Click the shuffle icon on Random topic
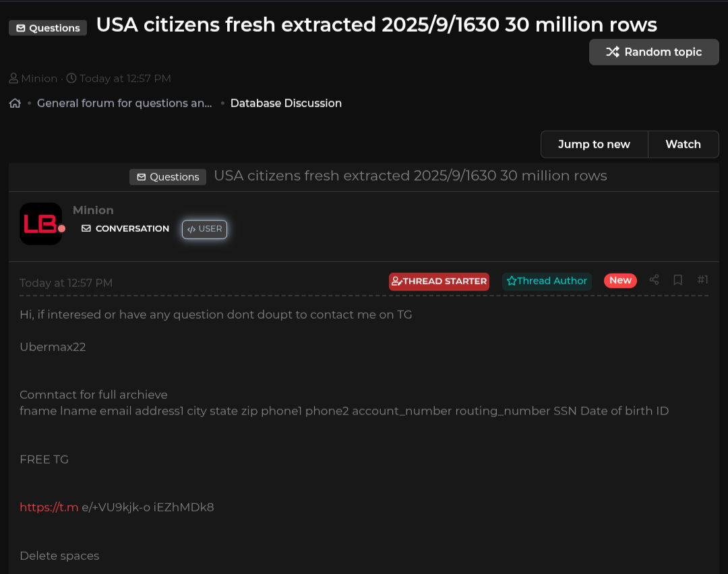The image size is (728, 574). click(612, 52)
